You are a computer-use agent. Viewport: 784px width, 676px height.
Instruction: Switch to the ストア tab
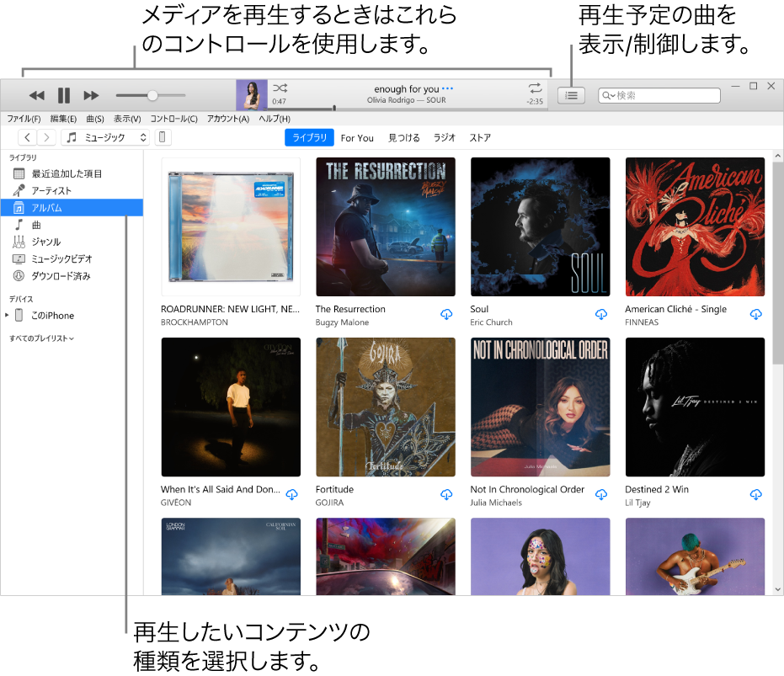pyautogui.click(x=480, y=137)
